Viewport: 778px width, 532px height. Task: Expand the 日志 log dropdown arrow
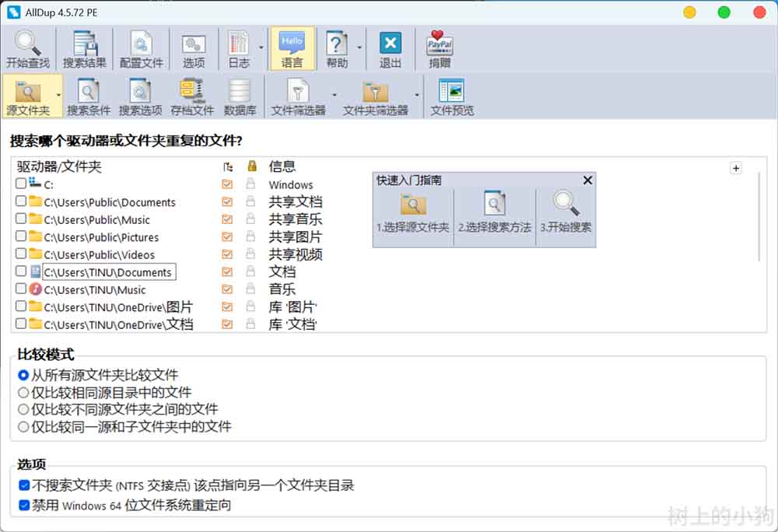coord(261,48)
